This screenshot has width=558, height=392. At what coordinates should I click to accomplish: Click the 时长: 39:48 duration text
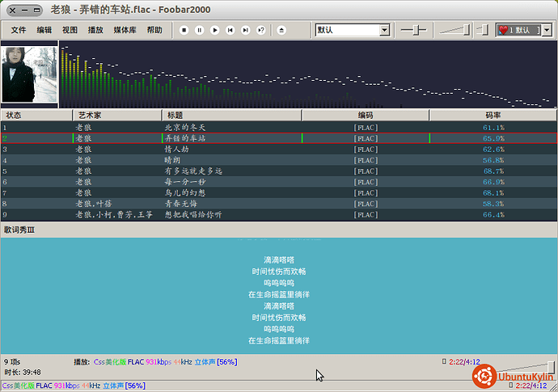point(23,373)
